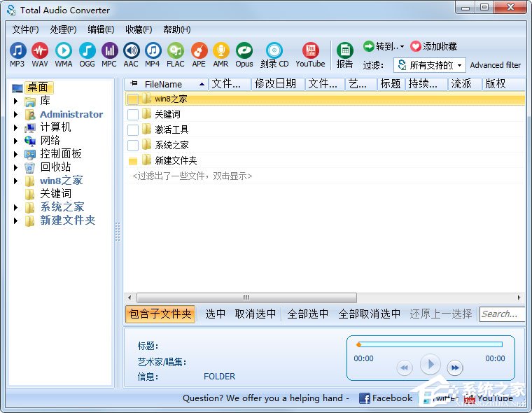Click 全部选中 select all button
The image size is (532, 413).
click(308, 314)
